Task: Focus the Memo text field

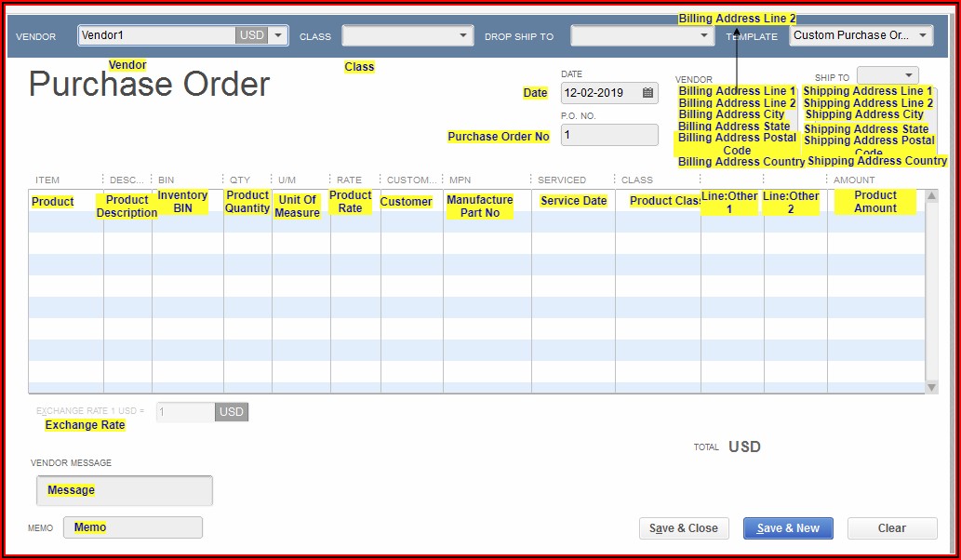Action: click(133, 527)
